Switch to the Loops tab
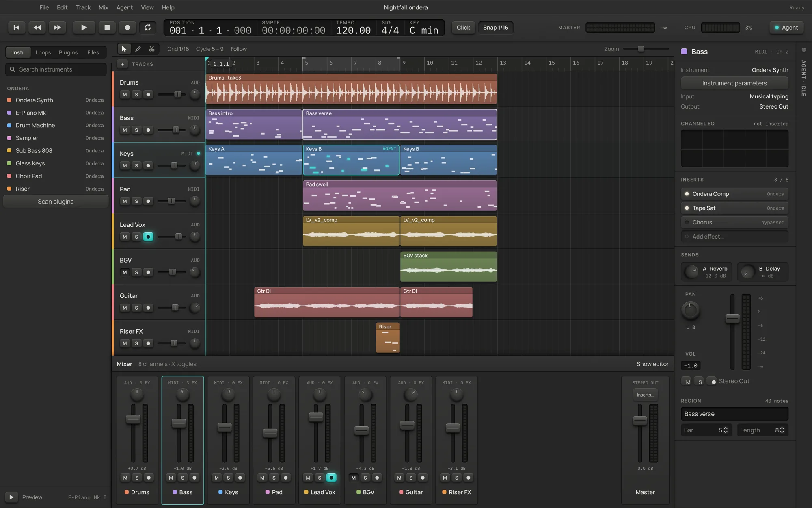This screenshot has height=508, width=812. point(43,52)
